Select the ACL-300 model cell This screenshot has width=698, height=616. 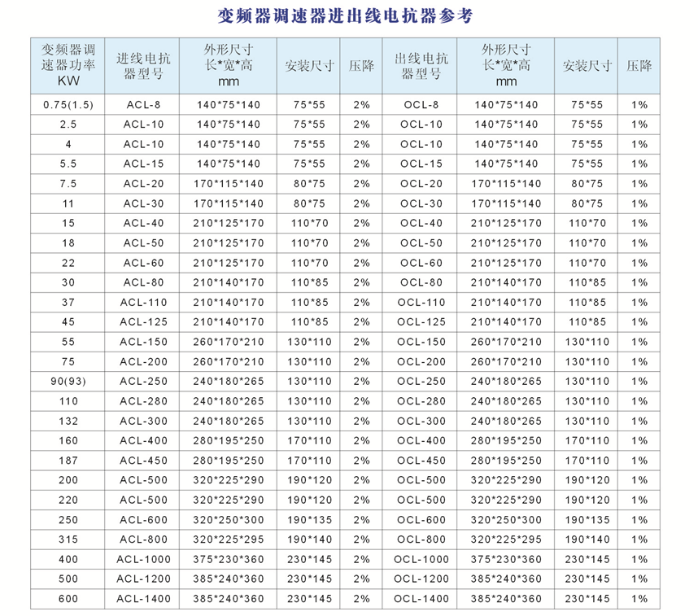click(143, 421)
